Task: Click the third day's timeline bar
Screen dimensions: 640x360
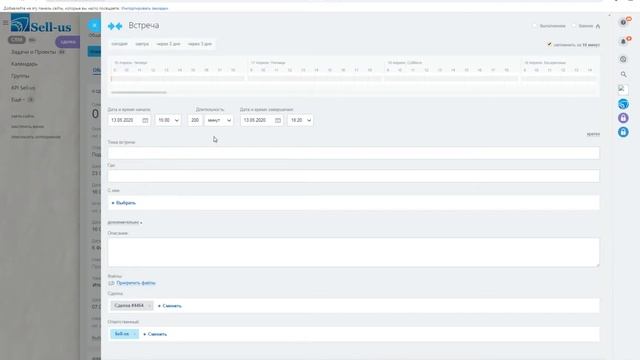Action: coord(451,79)
